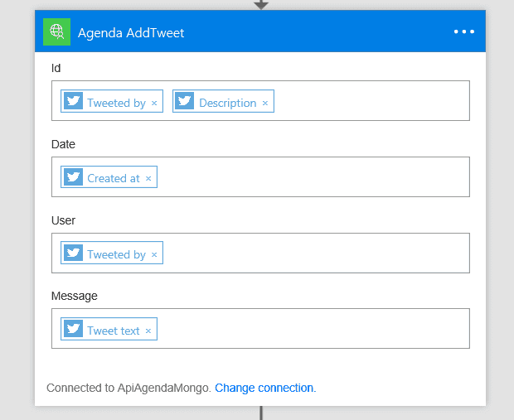This screenshot has height=420, width=514.
Task: Remove the Created at token from the Date field
Action: pos(148,179)
